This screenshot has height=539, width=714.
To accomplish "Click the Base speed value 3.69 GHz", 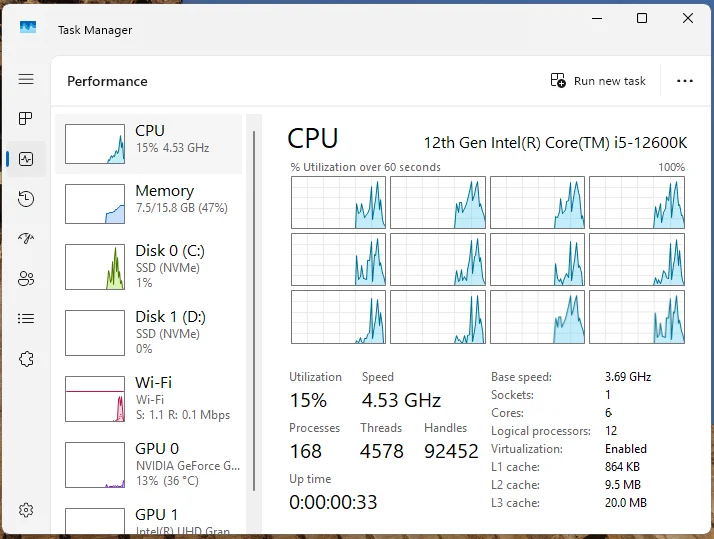I will point(628,377).
